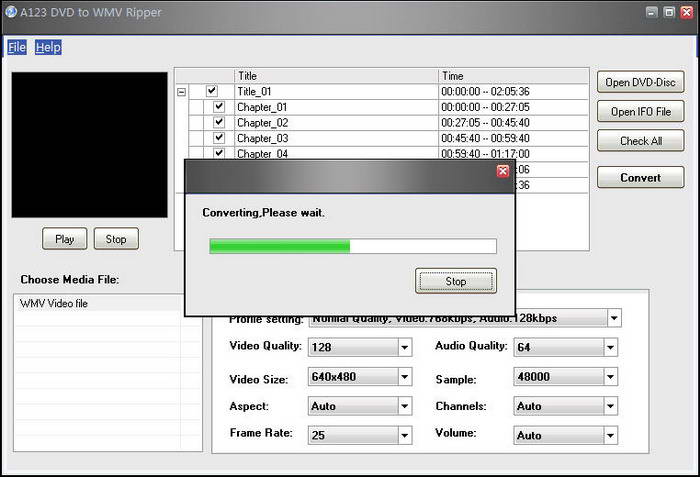Open the Sample rate dropdown
Screen dimensions: 700x477
(x=610, y=377)
